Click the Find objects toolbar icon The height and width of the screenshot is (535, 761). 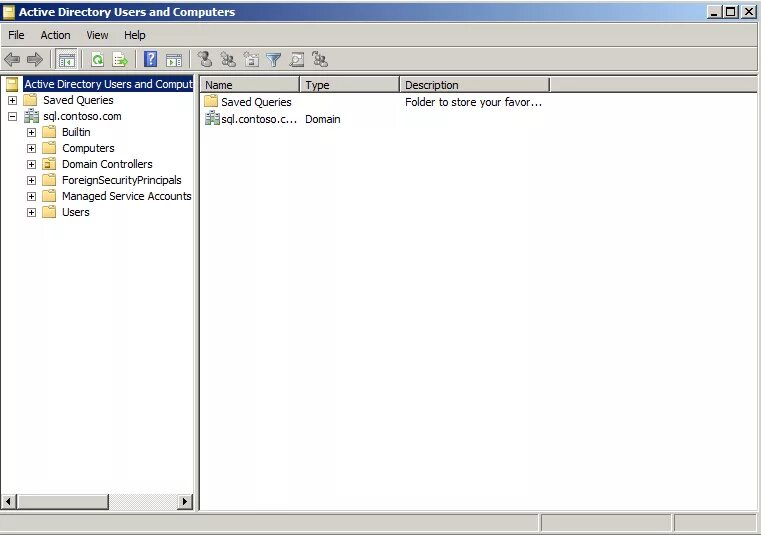(x=297, y=60)
